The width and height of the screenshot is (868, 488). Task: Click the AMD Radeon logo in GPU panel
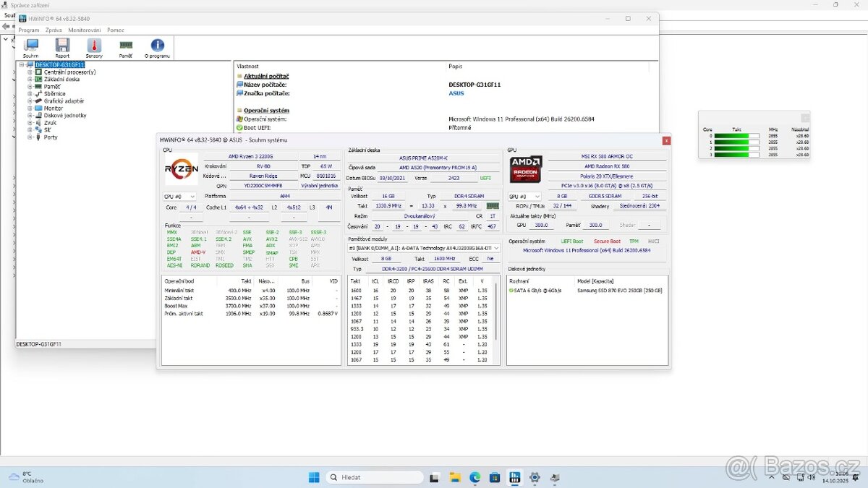coord(524,171)
